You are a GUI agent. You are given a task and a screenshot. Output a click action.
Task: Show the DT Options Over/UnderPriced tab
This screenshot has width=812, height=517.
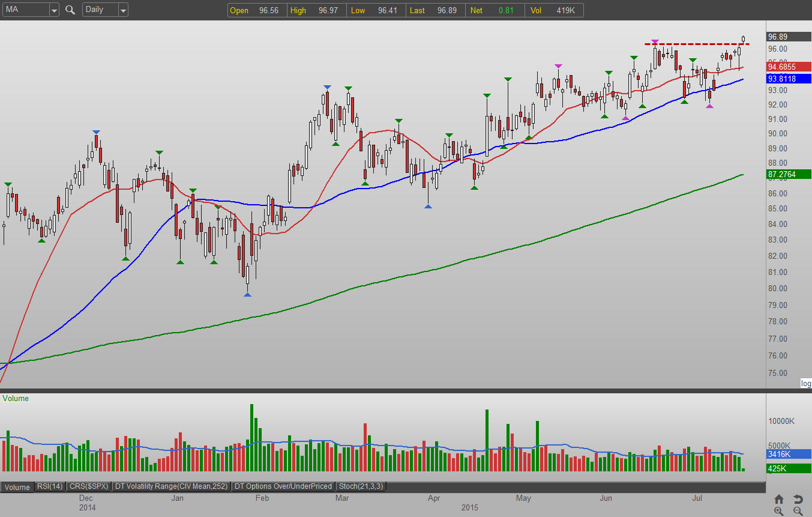[x=283, y=486]
